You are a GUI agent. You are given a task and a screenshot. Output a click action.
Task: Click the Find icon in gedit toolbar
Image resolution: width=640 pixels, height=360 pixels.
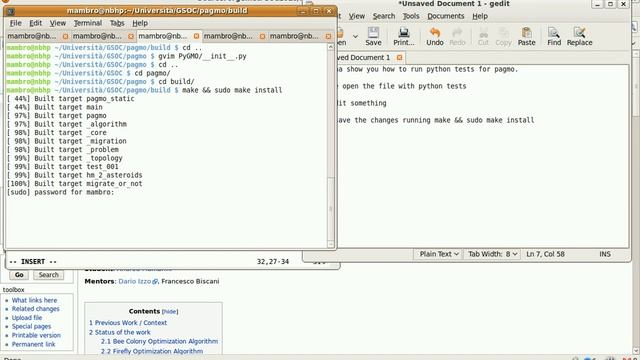pos(554,36)
